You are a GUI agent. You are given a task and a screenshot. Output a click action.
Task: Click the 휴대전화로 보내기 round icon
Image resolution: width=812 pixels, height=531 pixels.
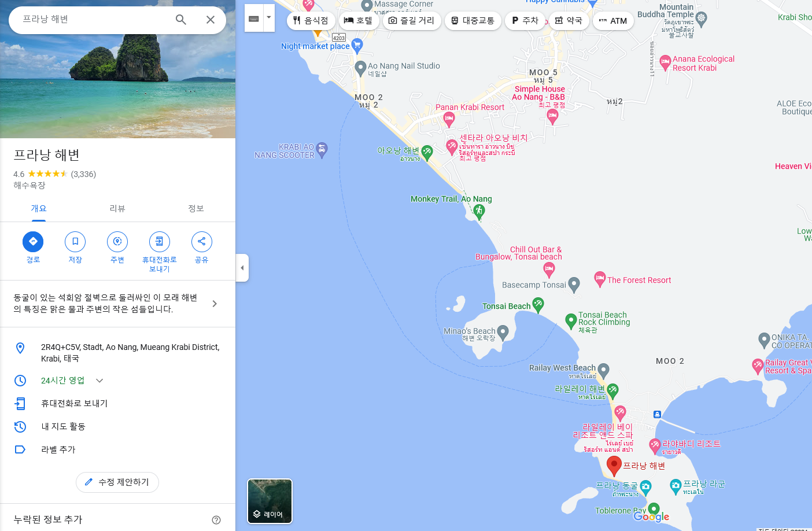(x=160, y=241)
